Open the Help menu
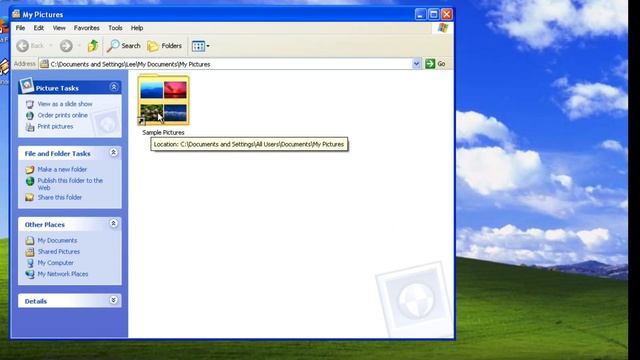 (x=137, y=28)
